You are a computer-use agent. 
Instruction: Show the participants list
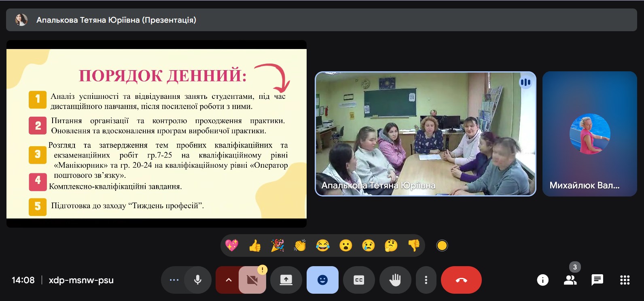click(570, 280)
